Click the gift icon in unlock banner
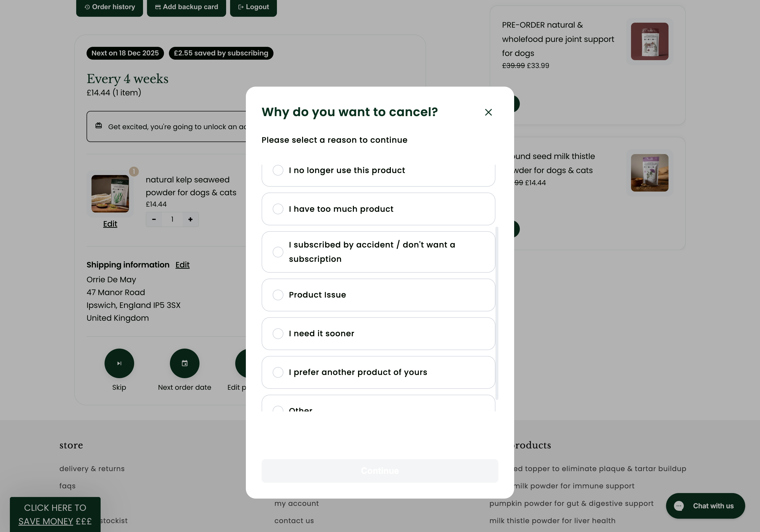This screenshot has width=760, height=532. (99, 126)
